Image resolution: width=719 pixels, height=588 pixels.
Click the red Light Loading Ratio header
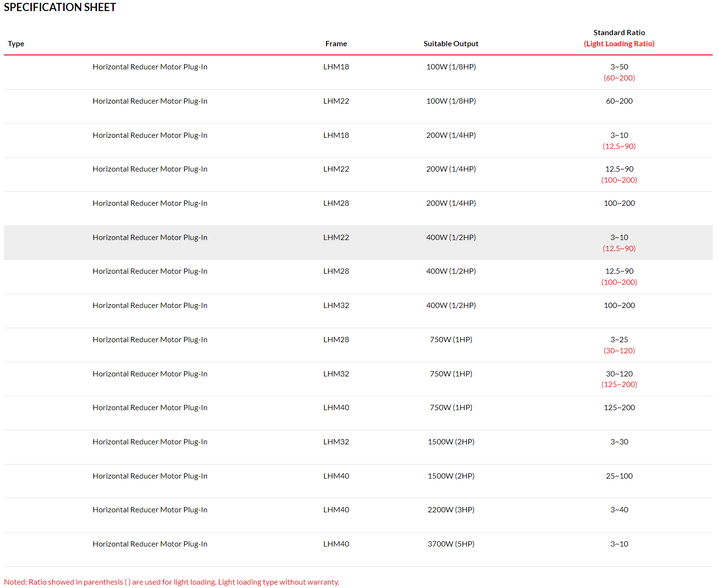(x=619, y=44)
